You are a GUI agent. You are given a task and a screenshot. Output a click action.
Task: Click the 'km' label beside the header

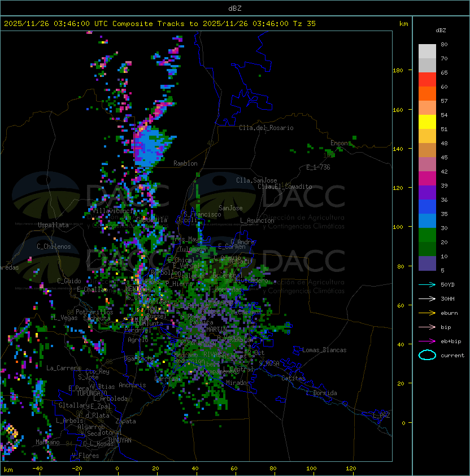[403, 24]
